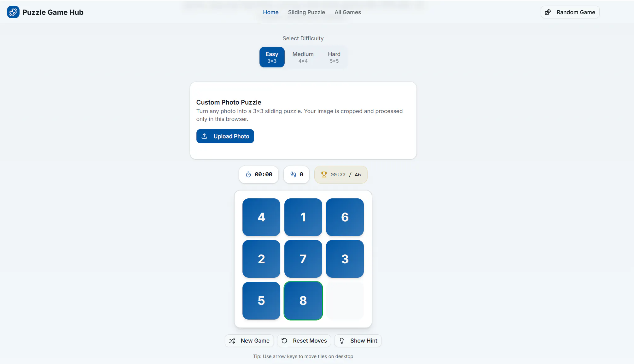Click the upload arrow icon
The width and height of the screenshot is (634, 364).
pos(204,136)
